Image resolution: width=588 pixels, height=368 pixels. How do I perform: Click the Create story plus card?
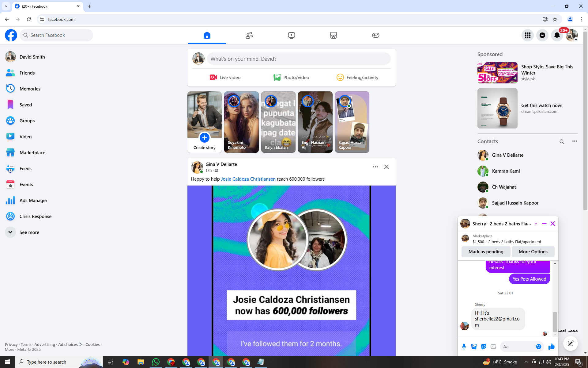pyautogui.click(x=204, y=122)
